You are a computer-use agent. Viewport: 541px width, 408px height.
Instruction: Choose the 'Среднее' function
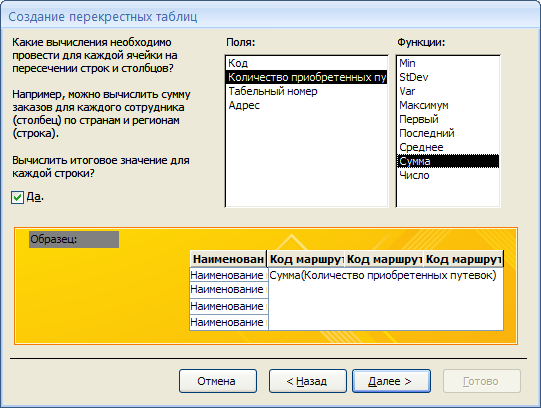click(x=448, y=147)
